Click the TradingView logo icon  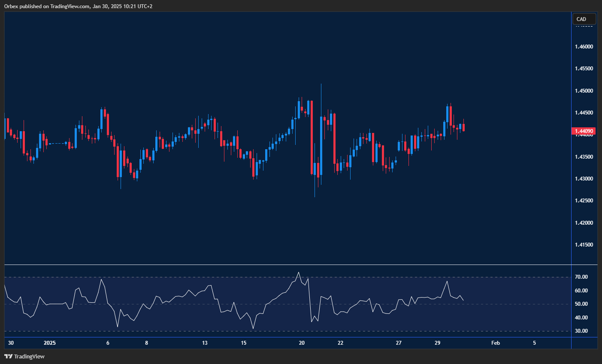click(x=8, y=356)
